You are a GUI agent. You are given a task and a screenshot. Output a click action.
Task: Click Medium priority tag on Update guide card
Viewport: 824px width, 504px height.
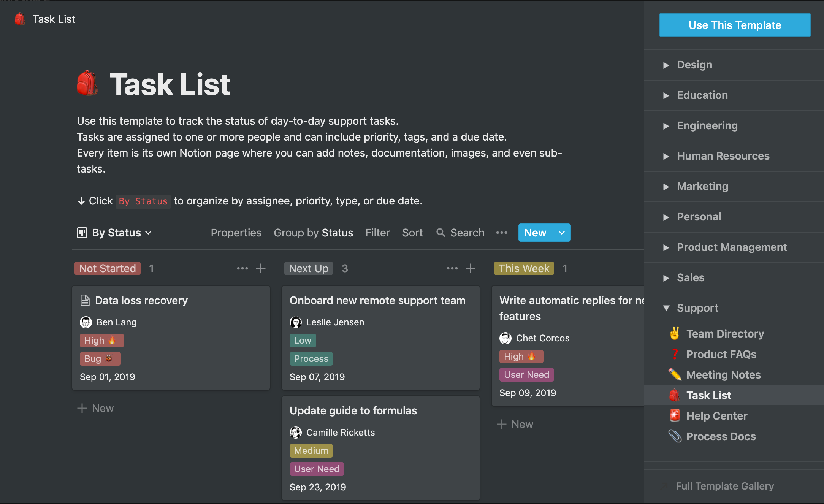(x=311, y=451)
